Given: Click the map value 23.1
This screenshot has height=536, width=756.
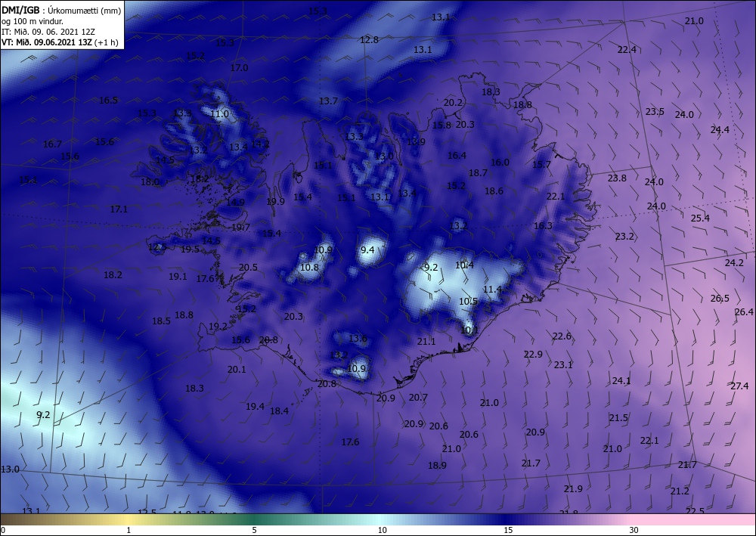Looking at the screenshot, I should (x=562, y=365).
